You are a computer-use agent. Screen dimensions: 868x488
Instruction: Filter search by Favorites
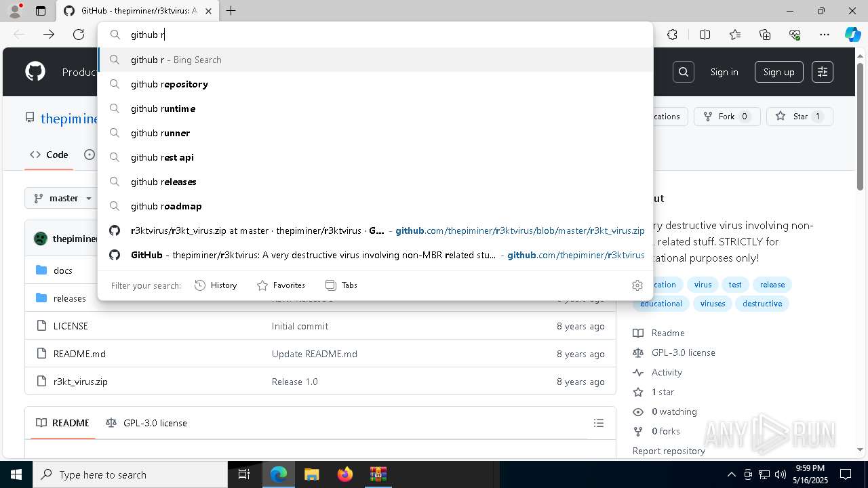click(281, 285)
